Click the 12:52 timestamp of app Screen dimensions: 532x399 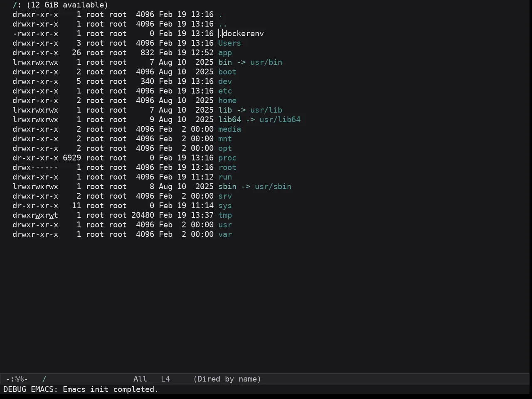[x=202, y=53]
